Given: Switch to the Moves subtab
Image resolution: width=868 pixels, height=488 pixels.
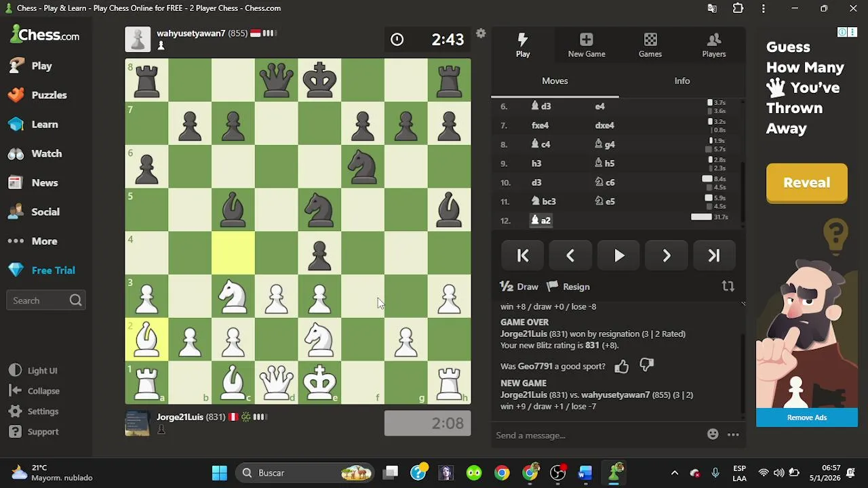Looking at the screenshot, I should coord(555,81).
